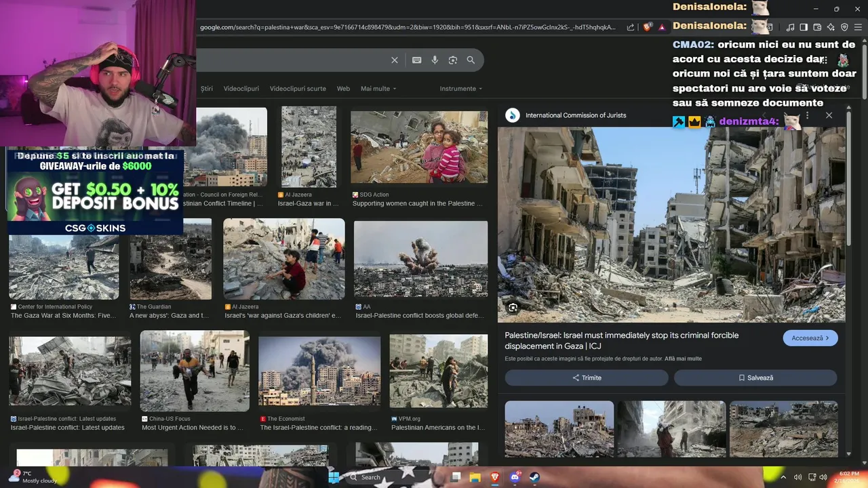The height and width of the screenshot is (488, 868).
Task: Open Discord from the taskbar
Action: pos(515,477)
